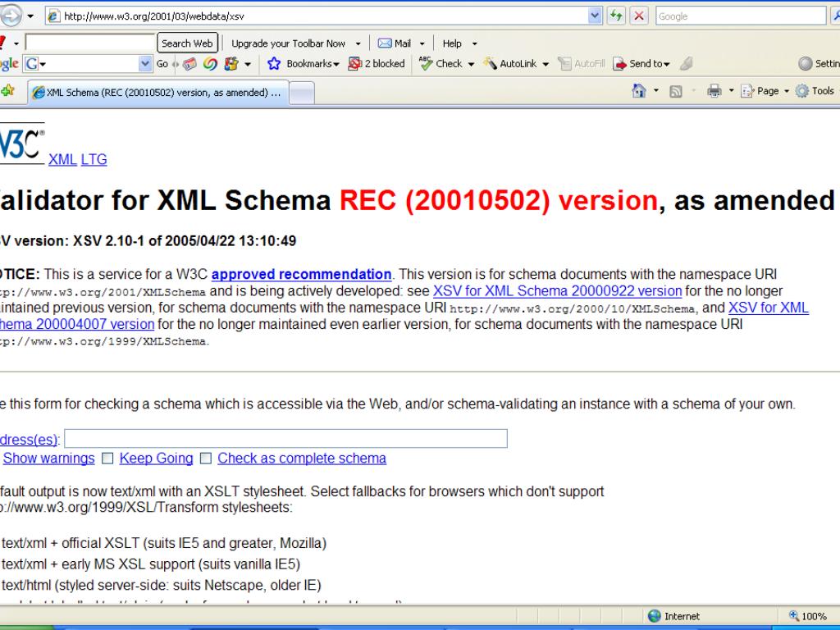Expand the AutoLink dropdown arrow
Screen dimensions: 840x630
point(546,64)
